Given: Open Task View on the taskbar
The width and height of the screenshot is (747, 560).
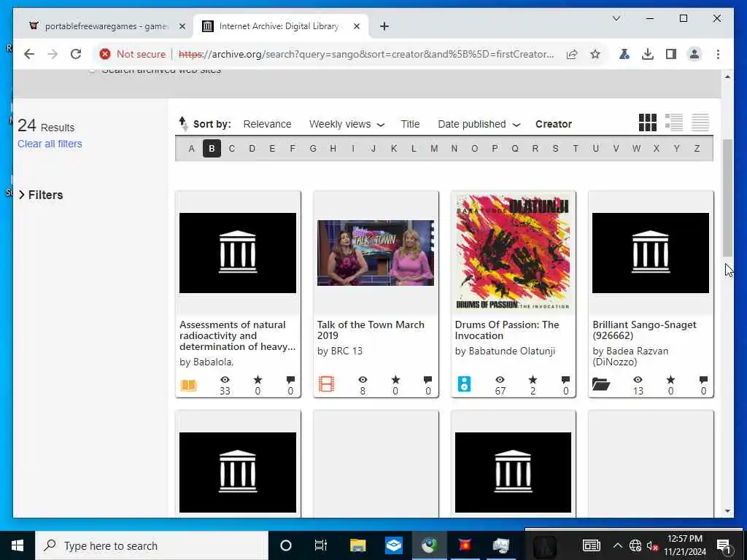Looking at the screenshot, I should tap(321, 545).
